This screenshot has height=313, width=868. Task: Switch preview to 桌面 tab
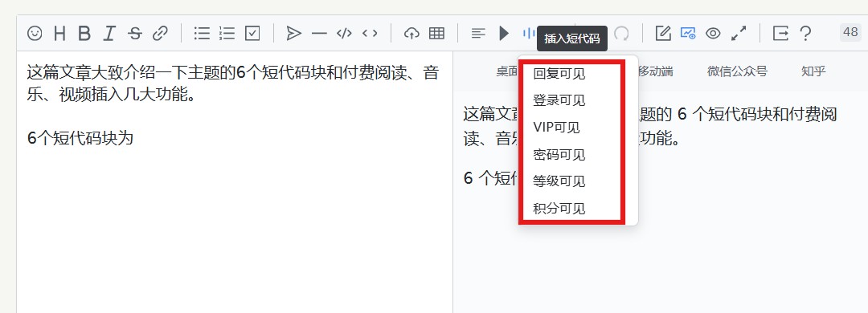[507, 71]
